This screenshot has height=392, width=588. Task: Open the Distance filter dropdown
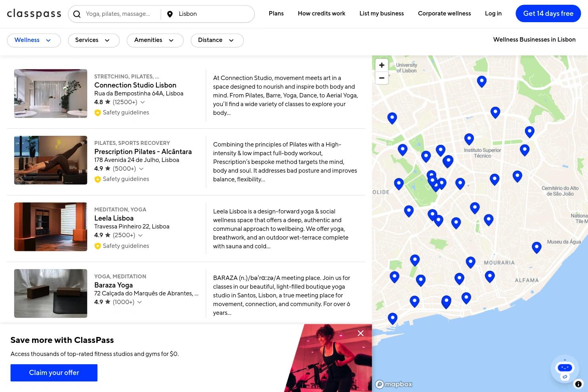(x=217, y=40)
